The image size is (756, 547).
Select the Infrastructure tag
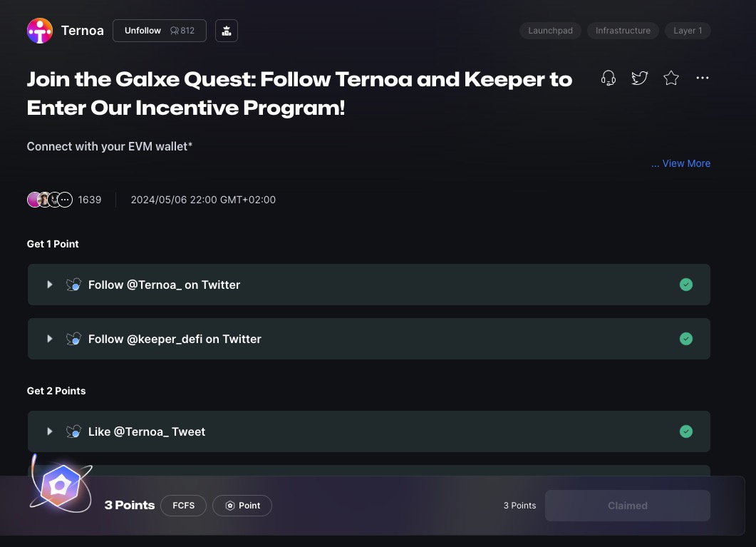click(623, 31)
